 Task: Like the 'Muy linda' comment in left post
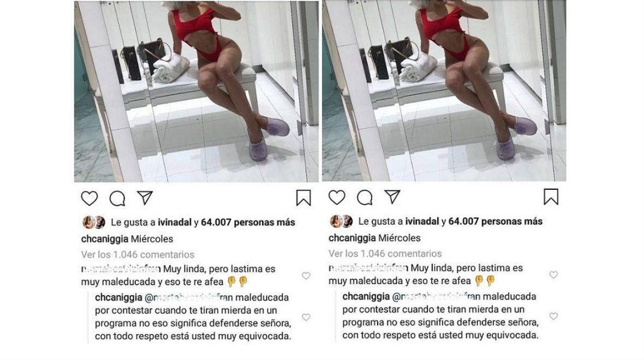306,276
